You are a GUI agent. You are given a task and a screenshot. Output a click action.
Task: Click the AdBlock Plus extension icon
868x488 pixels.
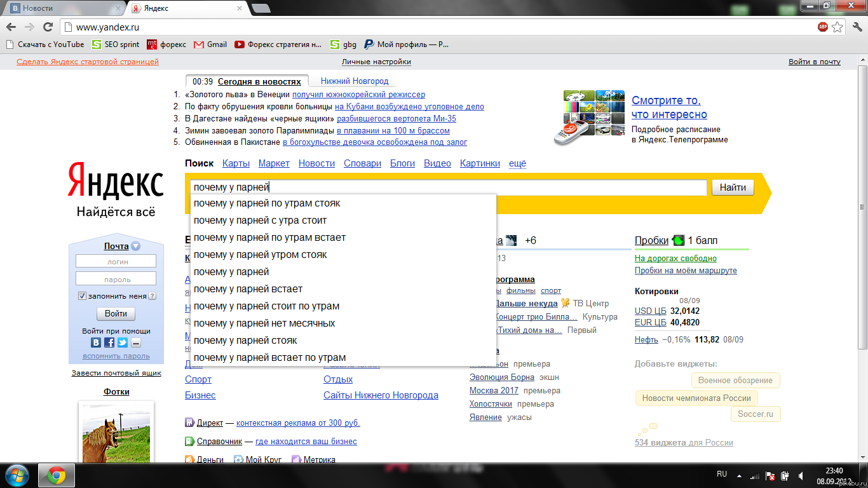823,27
